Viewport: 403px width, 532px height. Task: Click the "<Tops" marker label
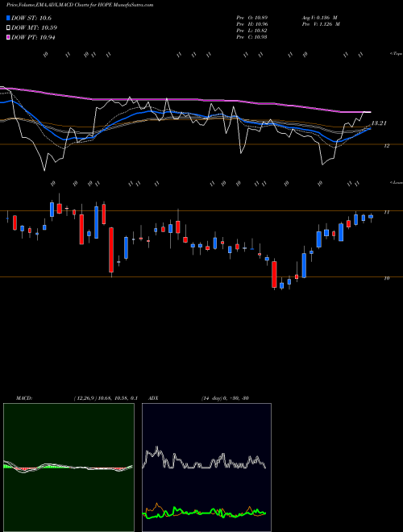(396, 54)
